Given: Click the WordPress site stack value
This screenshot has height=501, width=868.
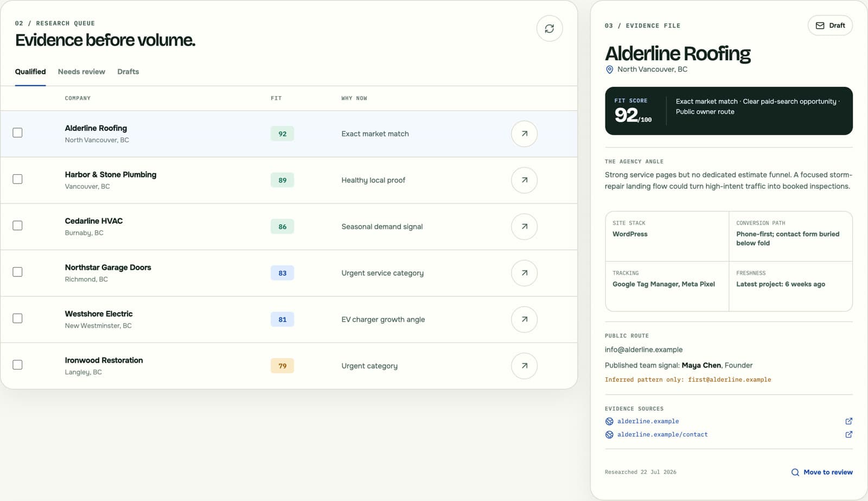Looking at the screenshot, I should 630,234.
